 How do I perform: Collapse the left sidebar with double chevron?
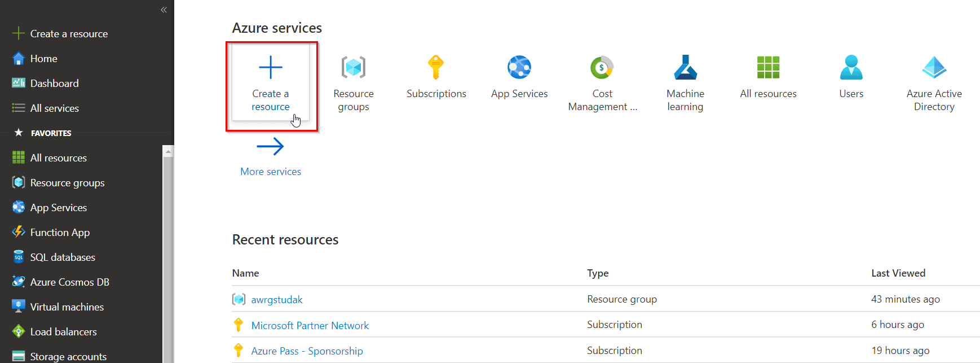(164, 10)
